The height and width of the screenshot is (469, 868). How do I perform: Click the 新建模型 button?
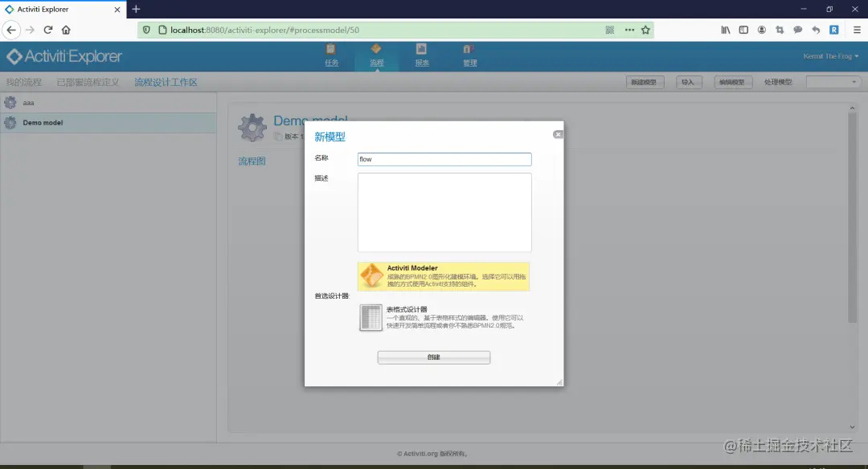(643, 82)
